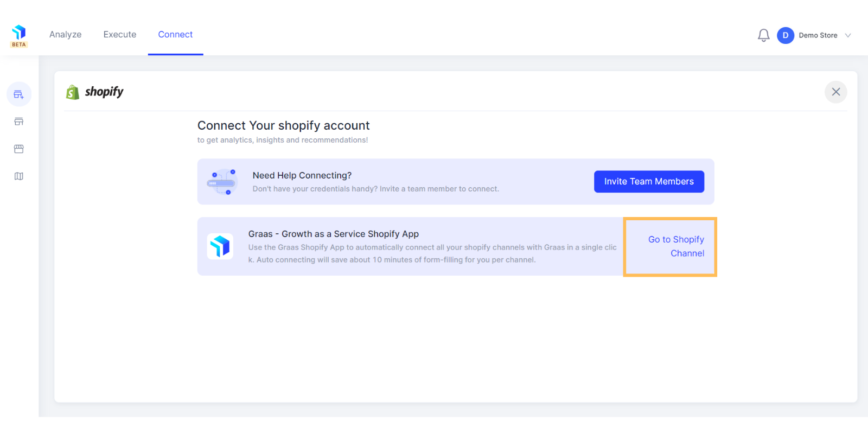Close the Shopify connect panel

pos(835,92)
